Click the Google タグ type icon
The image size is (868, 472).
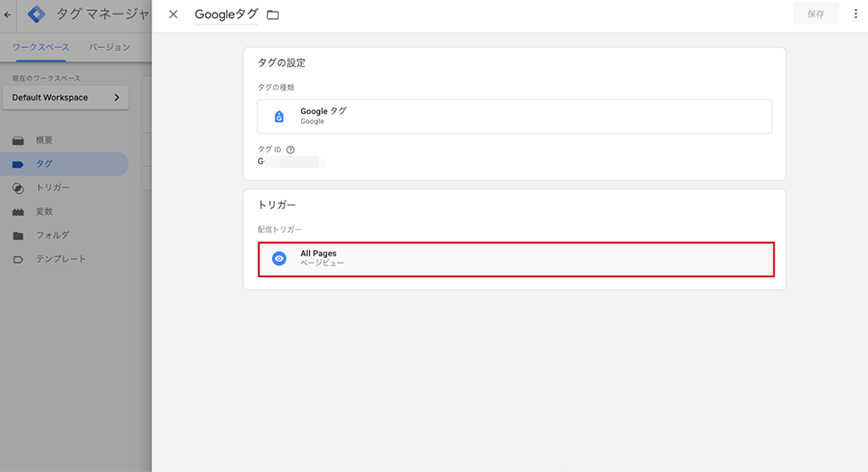click(x=279, y=116)
